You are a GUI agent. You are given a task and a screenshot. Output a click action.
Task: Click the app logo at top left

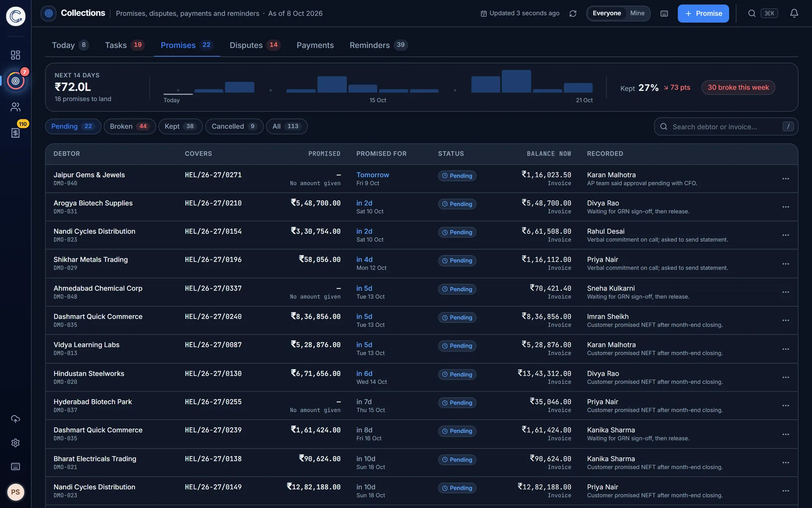pyautogui.click(x=16, y=16)
